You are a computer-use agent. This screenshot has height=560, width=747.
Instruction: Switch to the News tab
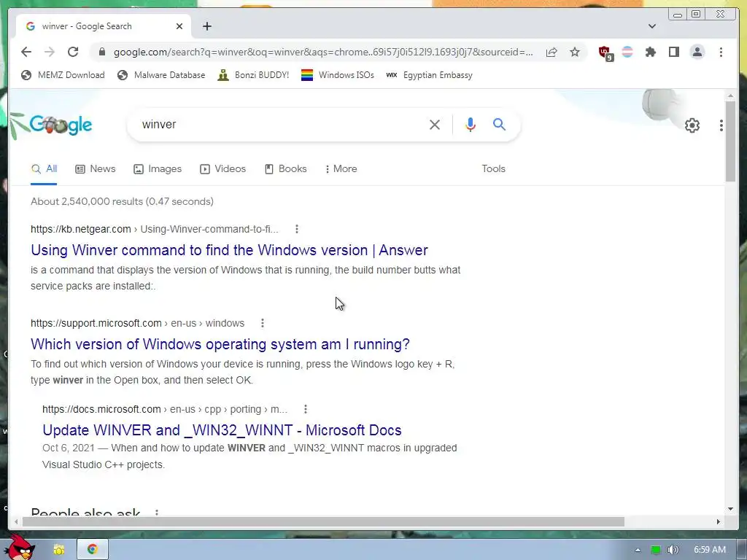pyautogui.click(x=96, y=169)
